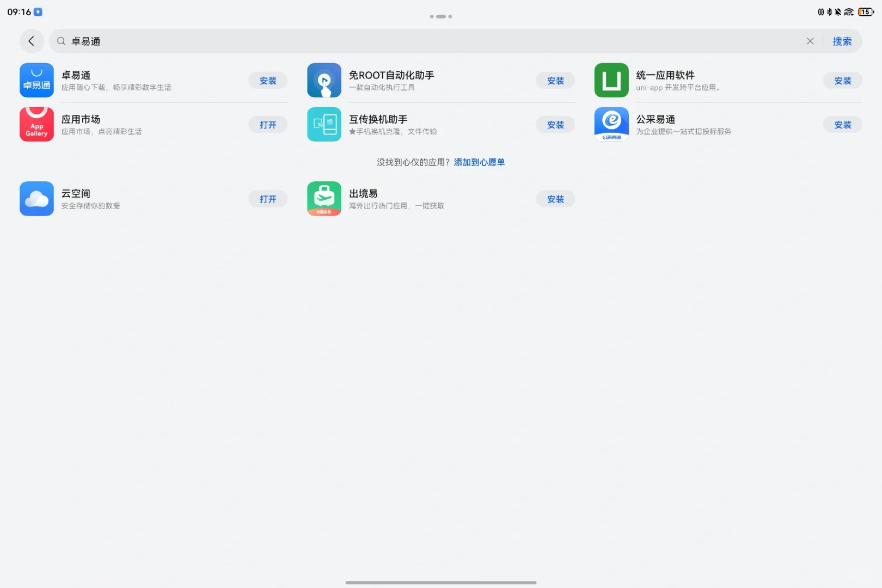Install the 卓易通 app

point(267,80)
